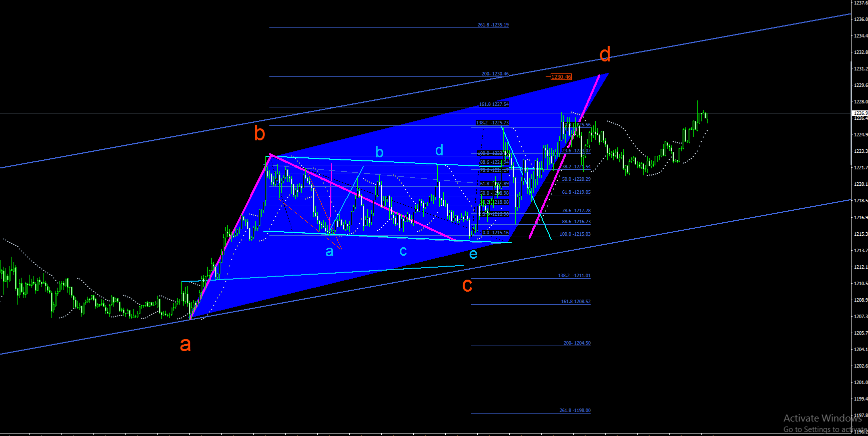Viewport: 868px width, 436px height.
Task: Select Fibonacci level "100.0 -1215.03"
Action: [x=575, y=234]
